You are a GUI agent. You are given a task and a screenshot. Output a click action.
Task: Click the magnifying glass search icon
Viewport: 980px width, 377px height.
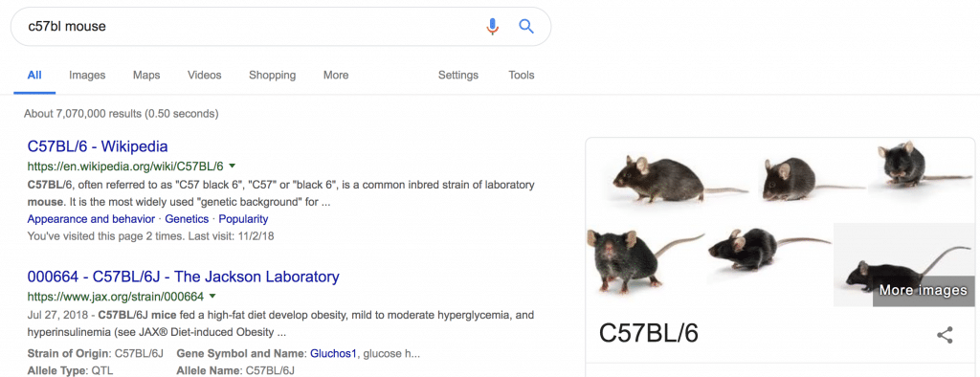526,26
